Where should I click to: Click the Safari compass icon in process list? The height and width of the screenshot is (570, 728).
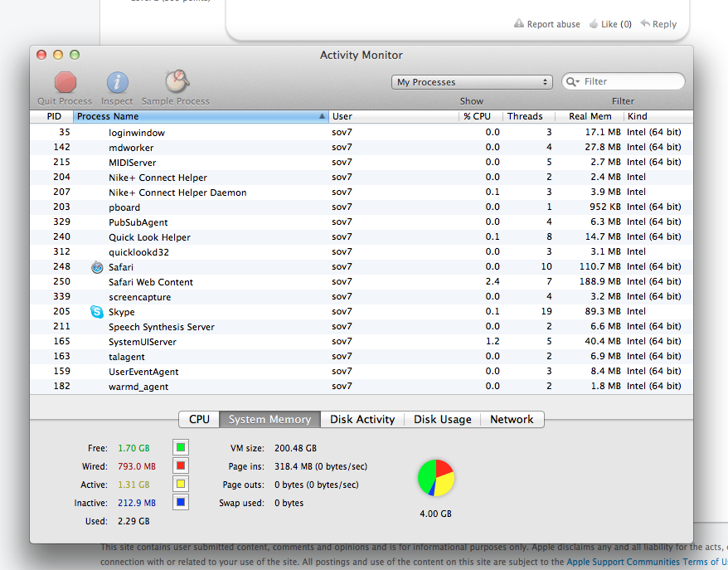97,267
